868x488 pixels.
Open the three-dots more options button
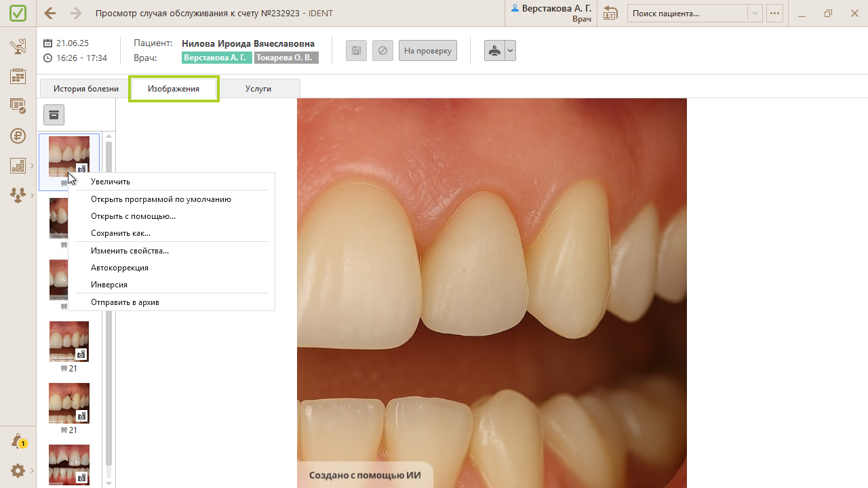(x=774, y=14)
